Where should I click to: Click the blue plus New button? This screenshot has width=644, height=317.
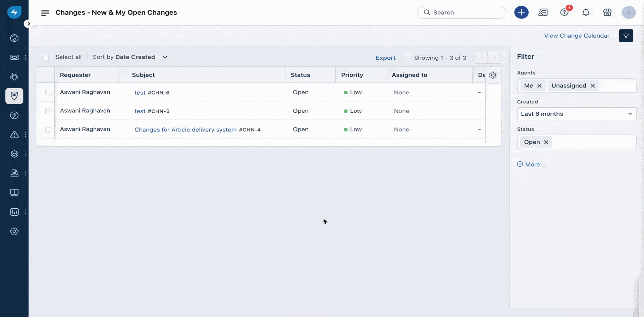pos(521,12)
